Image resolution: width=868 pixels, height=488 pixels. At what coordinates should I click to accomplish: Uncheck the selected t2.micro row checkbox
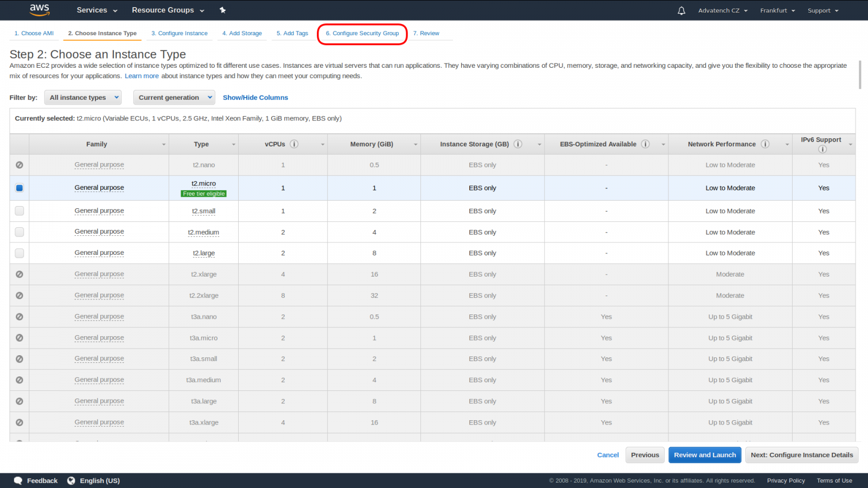pos(20,188)
